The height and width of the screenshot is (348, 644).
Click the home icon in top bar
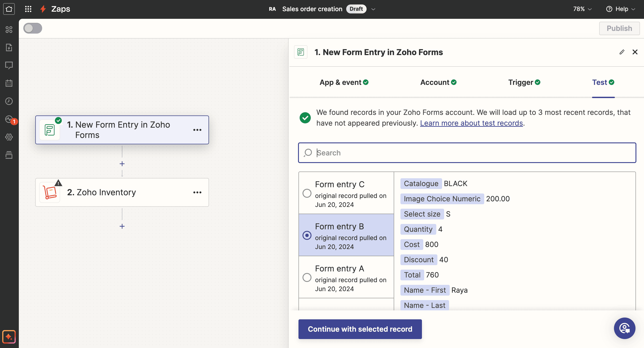9,9
